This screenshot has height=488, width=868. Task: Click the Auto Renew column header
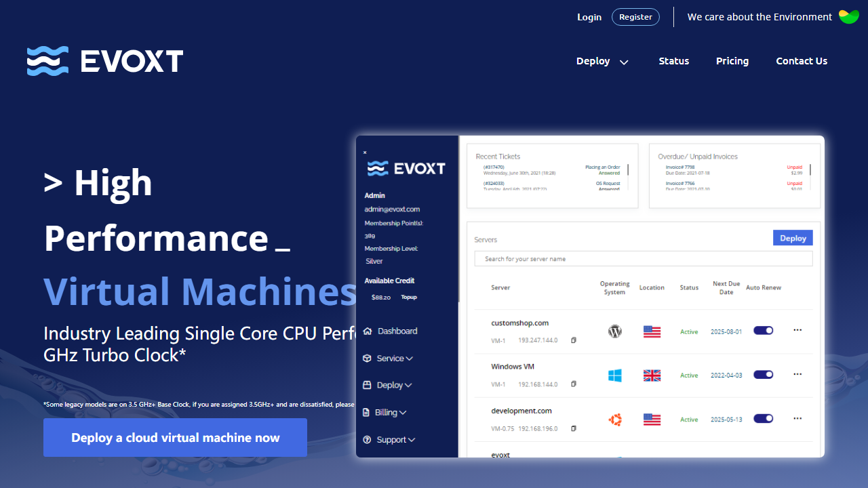tap(764, 288)
